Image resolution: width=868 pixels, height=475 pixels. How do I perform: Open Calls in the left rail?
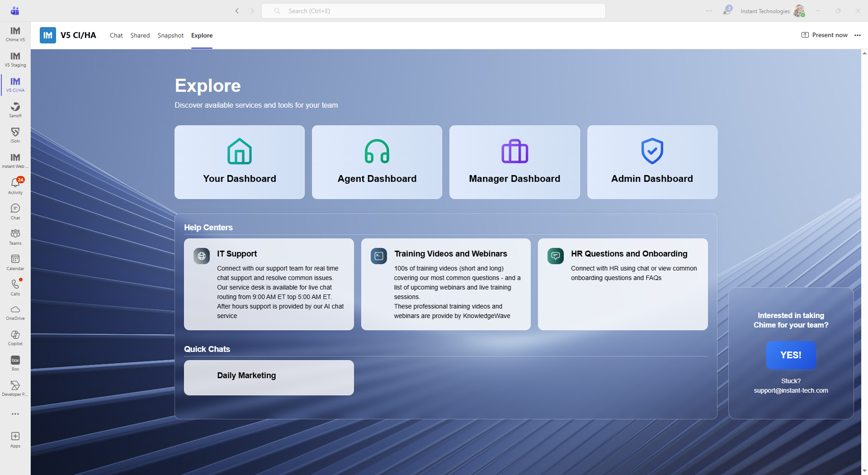[15, 287]
